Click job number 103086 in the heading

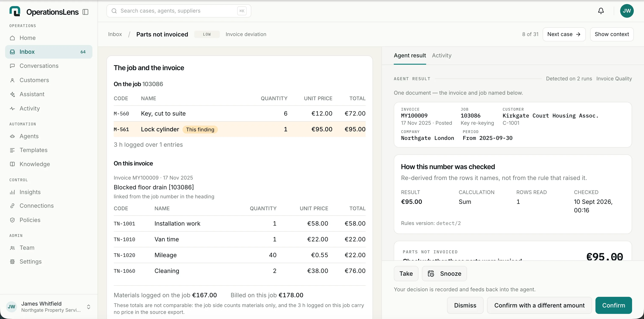pyautogui.click(x=152, y=84)
